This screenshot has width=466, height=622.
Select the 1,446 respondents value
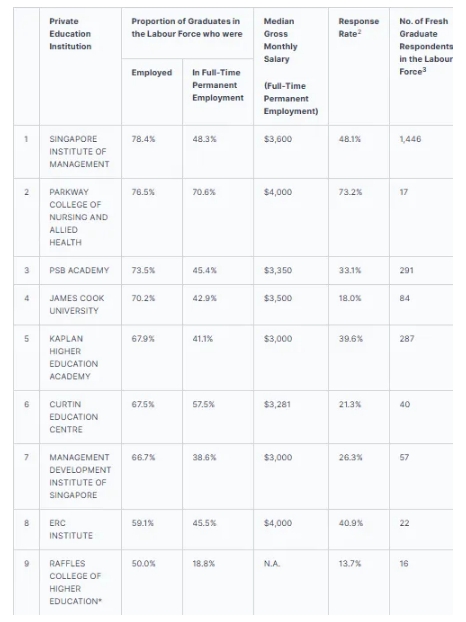coord(410,139)
